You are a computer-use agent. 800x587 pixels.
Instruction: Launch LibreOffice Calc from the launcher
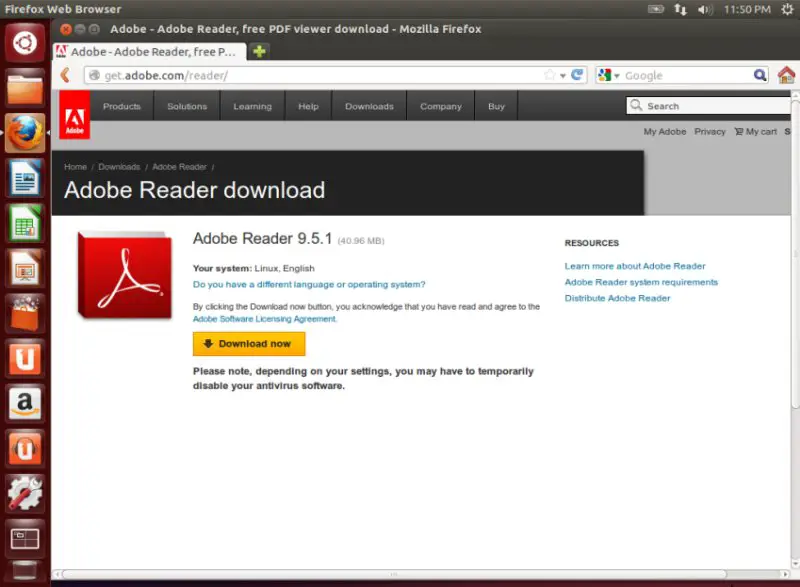(x=24, y=223)
